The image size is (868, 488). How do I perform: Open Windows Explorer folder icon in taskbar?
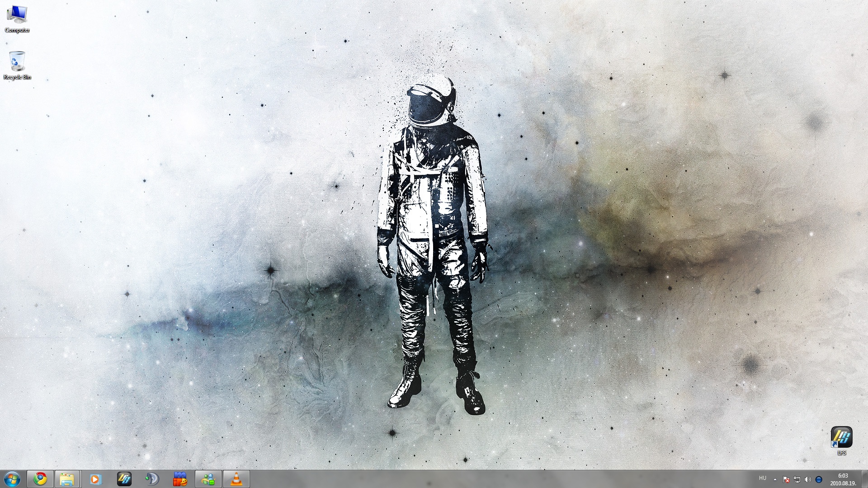coord(67,479)
